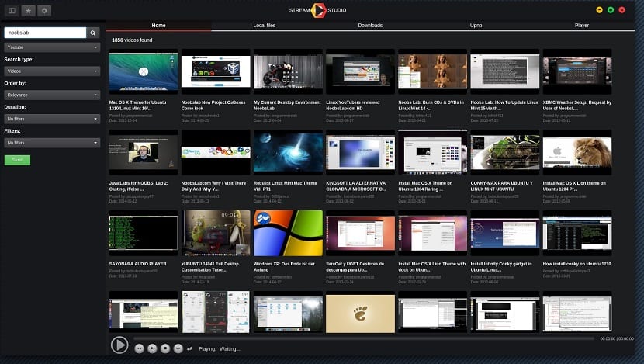Click the yellow minimize window button
The height and width of the screenshot is (364, 644).
point(599,10)
